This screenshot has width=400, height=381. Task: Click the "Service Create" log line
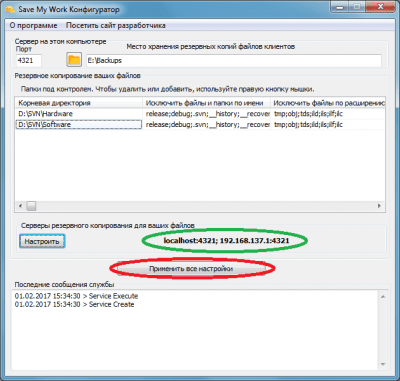coord(74,304)
